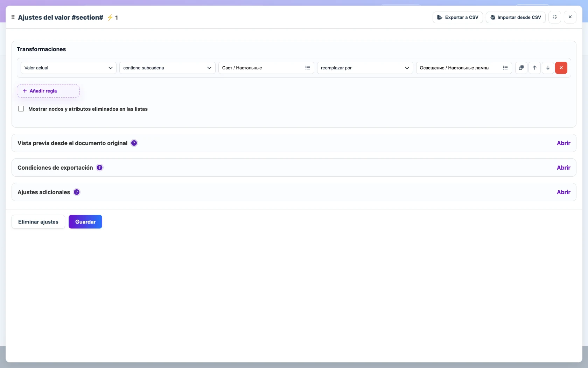
Task: Export the settings to CSV
Action: [x=458, y=17]
